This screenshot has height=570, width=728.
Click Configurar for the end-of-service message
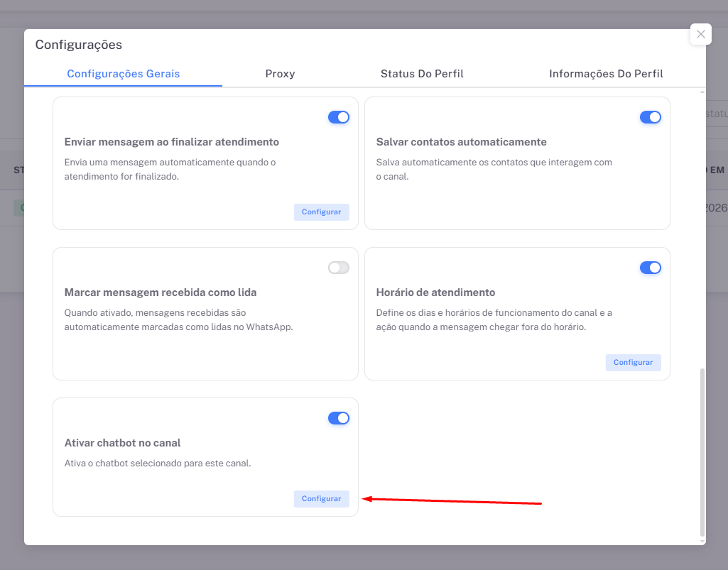tap(321, 212)
